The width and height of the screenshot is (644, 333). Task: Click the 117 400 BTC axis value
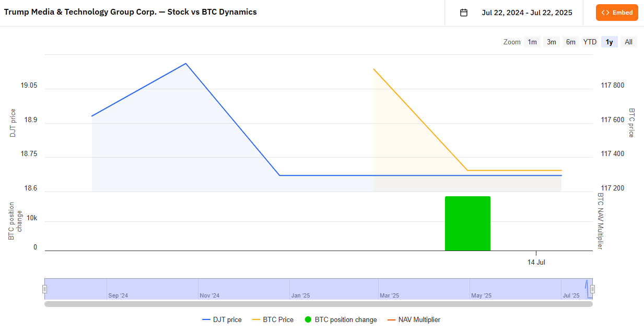click(x=613, y=154)
